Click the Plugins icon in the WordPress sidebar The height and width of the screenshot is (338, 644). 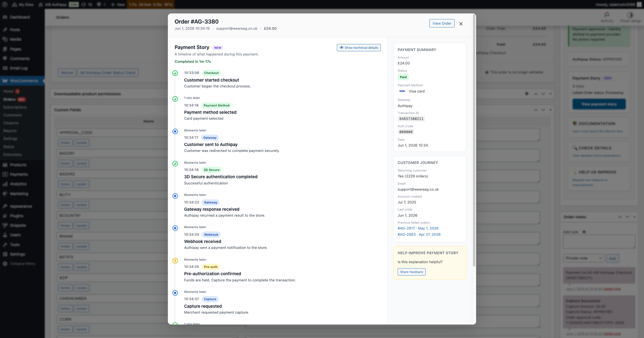pos(5,216)
